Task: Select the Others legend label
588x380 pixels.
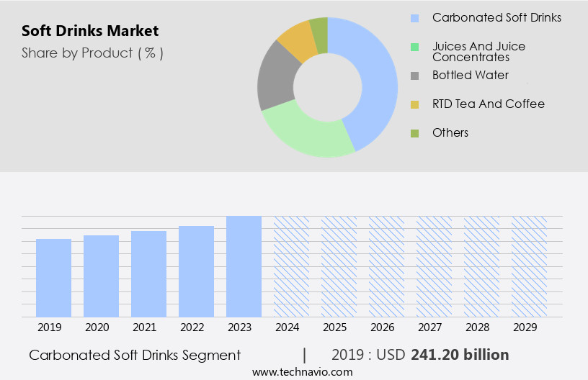Action: tap(450, 132)
